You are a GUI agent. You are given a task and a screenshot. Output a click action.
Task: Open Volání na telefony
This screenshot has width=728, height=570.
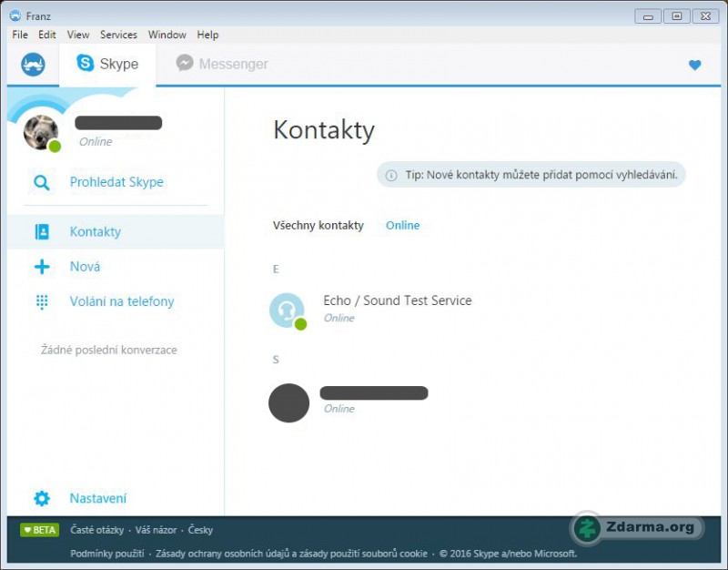(122, 301)
